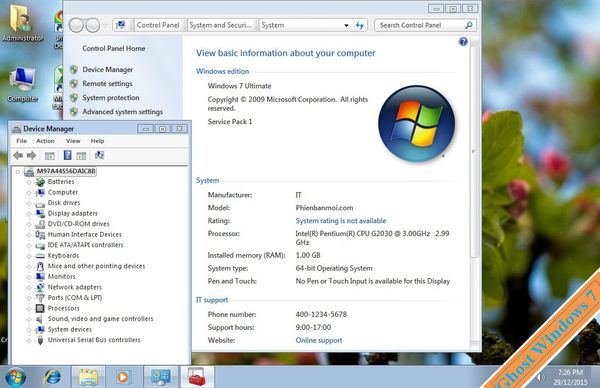Open Windows Media Player taskbar icon
Image resolution: width=600 pixels, height=388 pixels.
coord(122,377)
